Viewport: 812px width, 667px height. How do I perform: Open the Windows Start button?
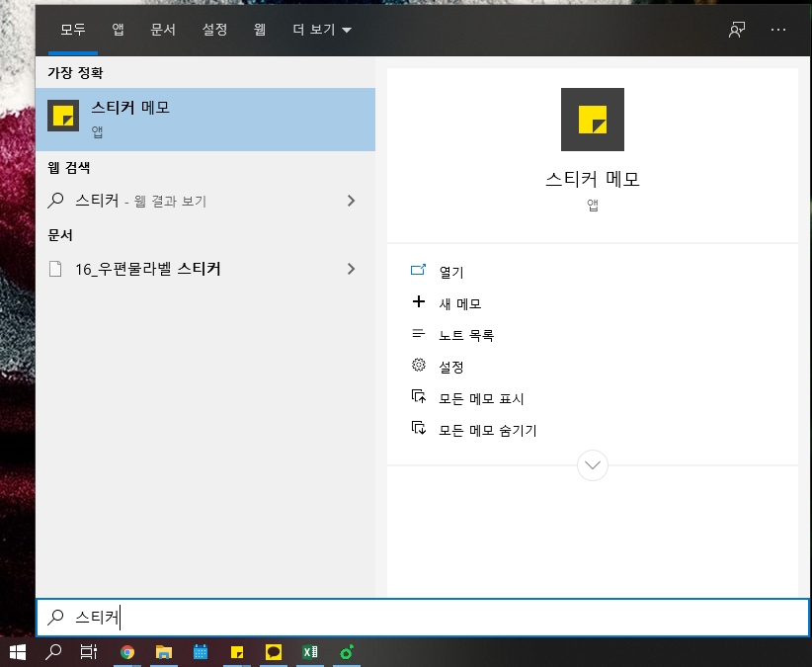[x=17, y=652]
